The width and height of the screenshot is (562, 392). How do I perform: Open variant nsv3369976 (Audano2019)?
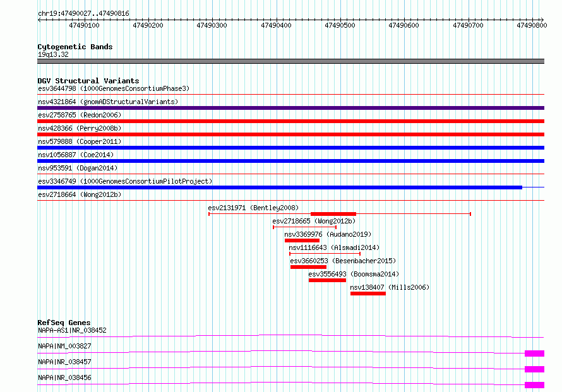(328, 234)
